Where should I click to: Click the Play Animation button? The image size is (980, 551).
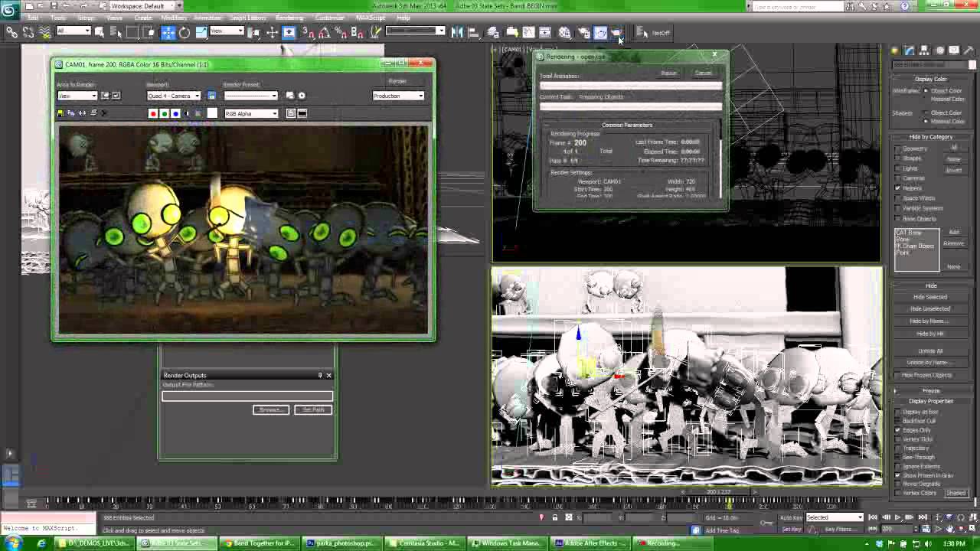tap(897, 517)
